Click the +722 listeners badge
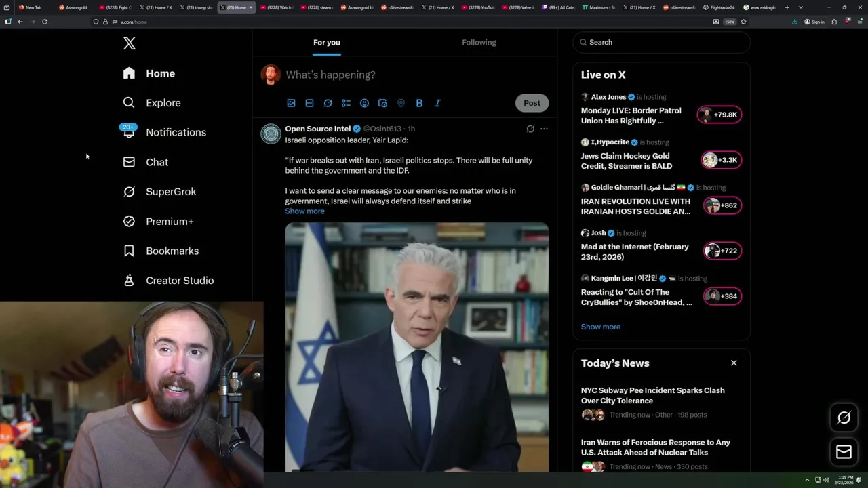Image resolution: width=868 pixels, height=488 pixels. (x=722, y=251)
